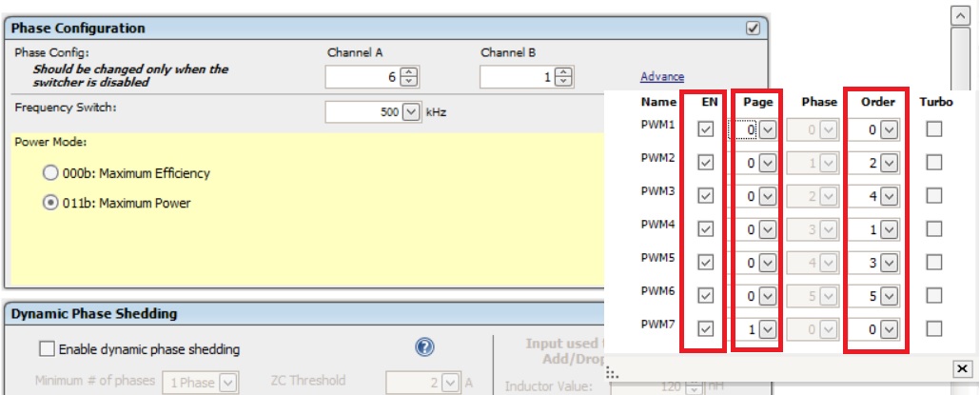This screenshot has height=395, width=980.
Task: Enable dynamic phase shedding checkbox
Action: pos(47,349)
